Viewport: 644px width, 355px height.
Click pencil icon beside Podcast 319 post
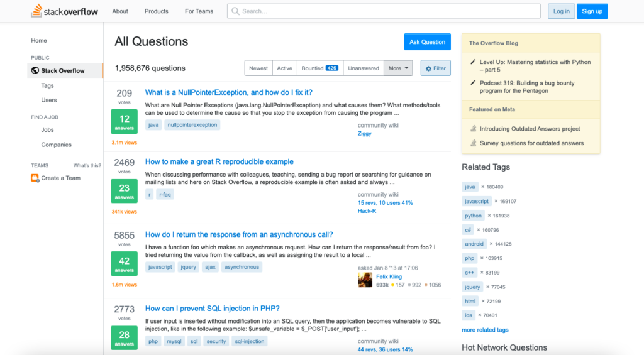tap(473, 83)
